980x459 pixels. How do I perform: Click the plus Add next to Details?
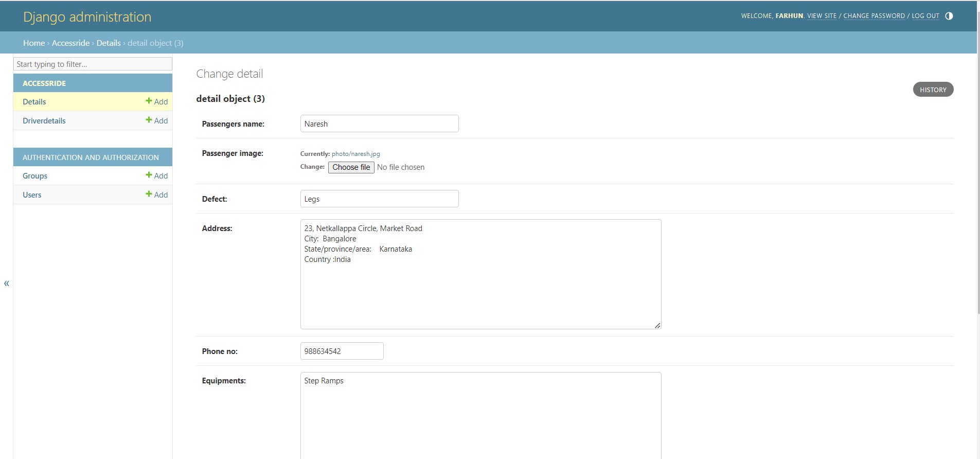pyautogui.click(x=157, y=101)
